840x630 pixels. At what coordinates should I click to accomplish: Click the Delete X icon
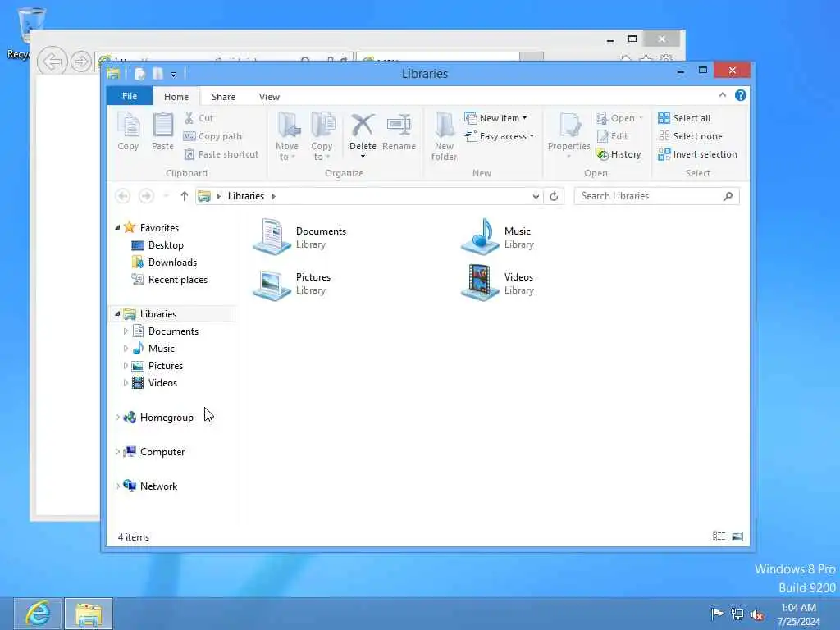click(363, 126)
